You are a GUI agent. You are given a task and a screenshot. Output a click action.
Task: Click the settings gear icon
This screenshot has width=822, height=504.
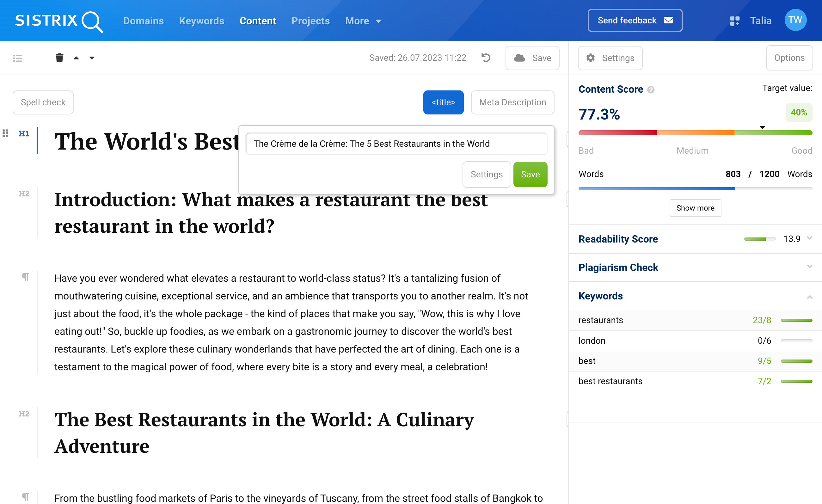pyautogui.click(x=591, y=58)
